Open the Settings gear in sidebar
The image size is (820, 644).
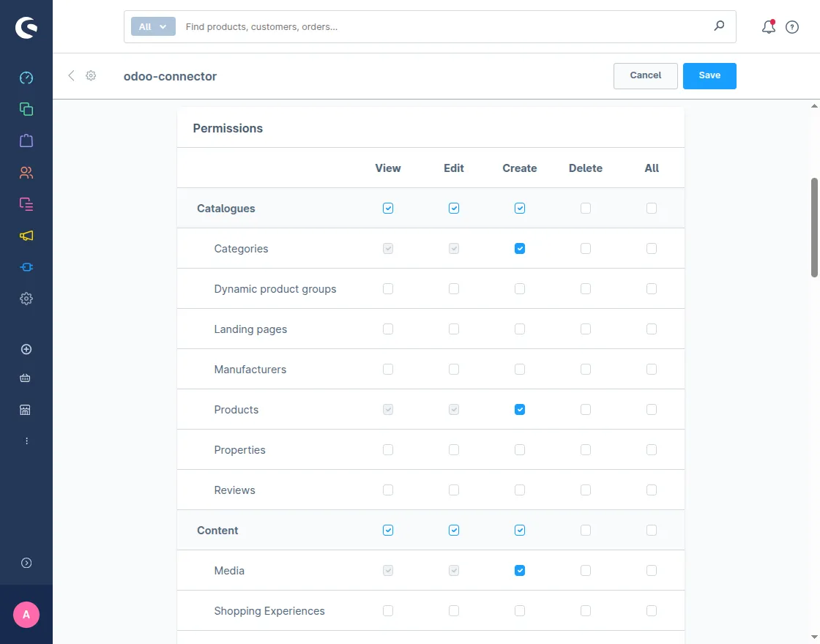click(26, 299)
